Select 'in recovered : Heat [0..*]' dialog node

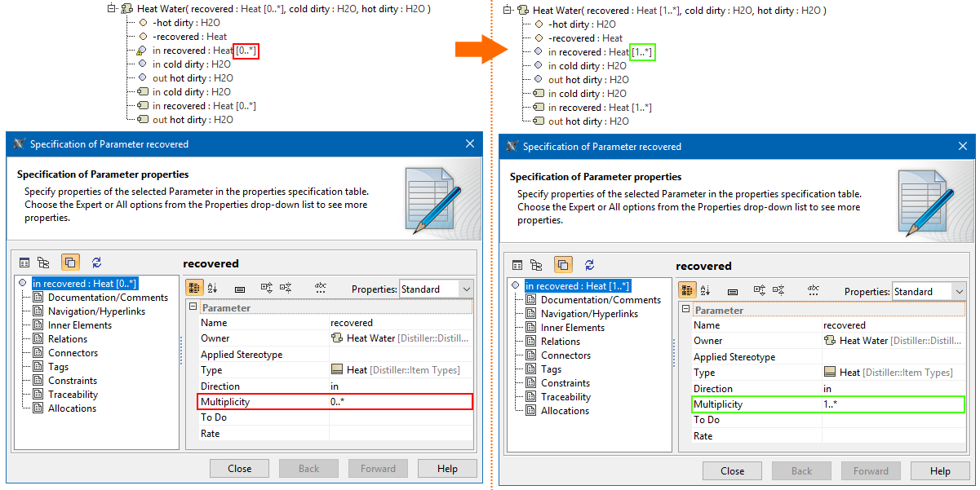pyautogui.click(x=85, y=284)
